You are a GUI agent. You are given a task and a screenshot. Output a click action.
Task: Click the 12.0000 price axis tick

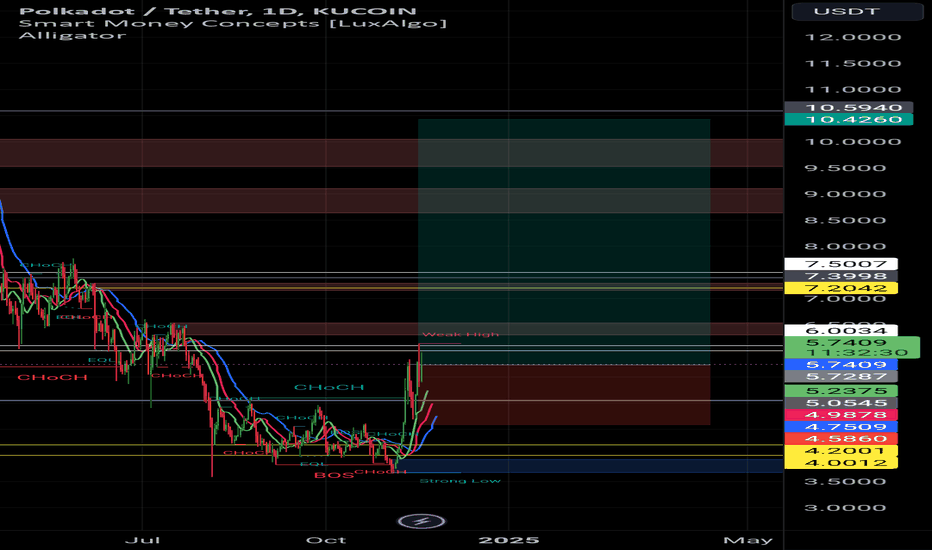coord(853,37)
